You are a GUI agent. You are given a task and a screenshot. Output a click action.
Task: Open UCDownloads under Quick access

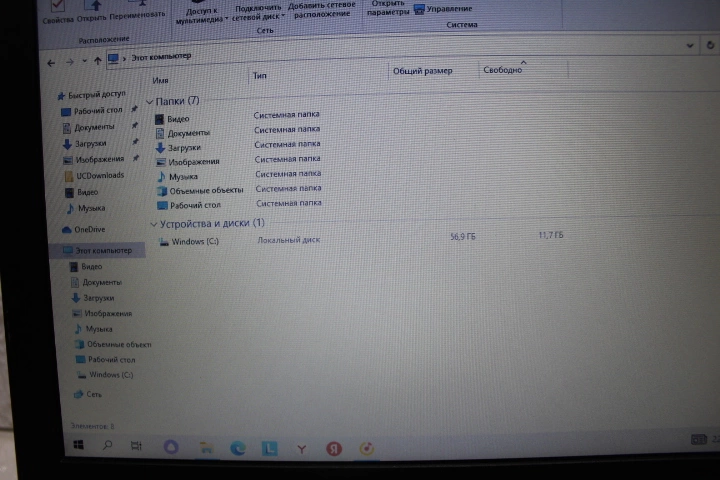tap(99, 175)
